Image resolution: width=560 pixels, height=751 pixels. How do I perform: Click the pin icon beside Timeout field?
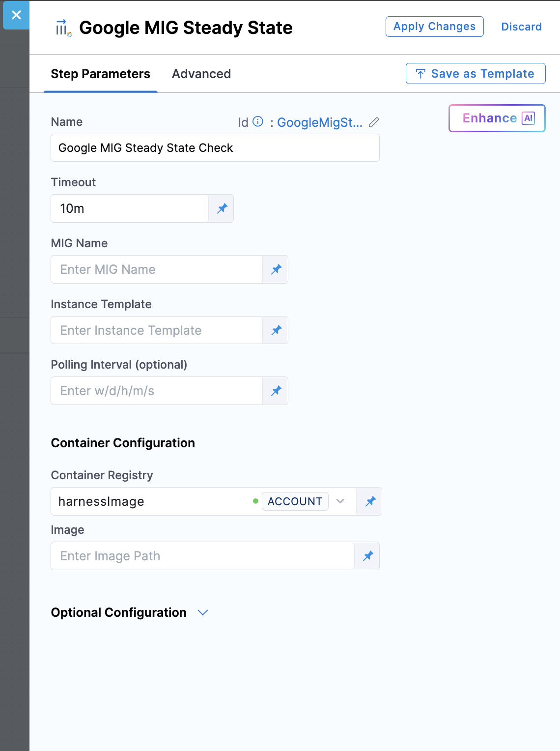pyautogui.click(x=222, y=208)
